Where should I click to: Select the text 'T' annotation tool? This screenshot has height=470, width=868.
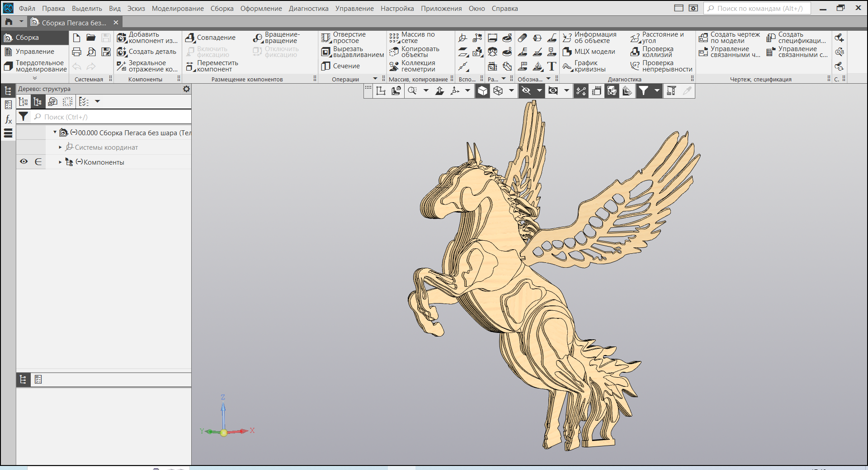tap(552, 66)
